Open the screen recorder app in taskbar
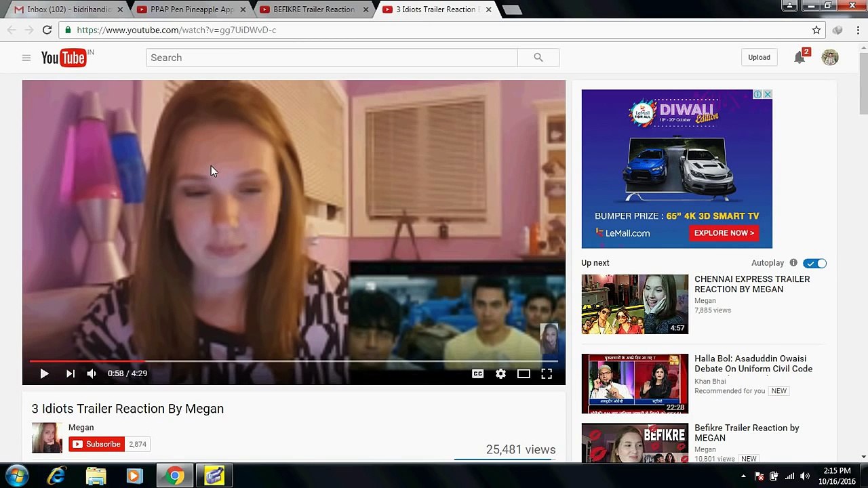The width and height of the screenshot is (868, 488). pos(214,476)
